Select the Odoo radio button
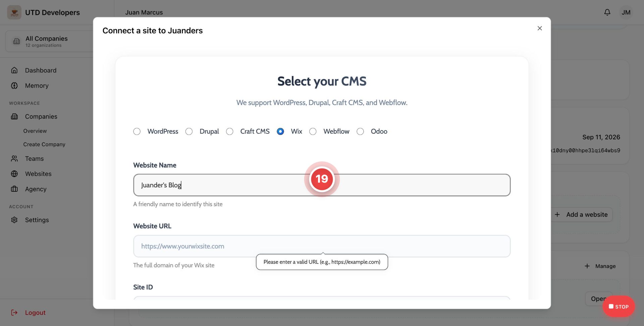 pyautogui.click(x=360, y=131)
